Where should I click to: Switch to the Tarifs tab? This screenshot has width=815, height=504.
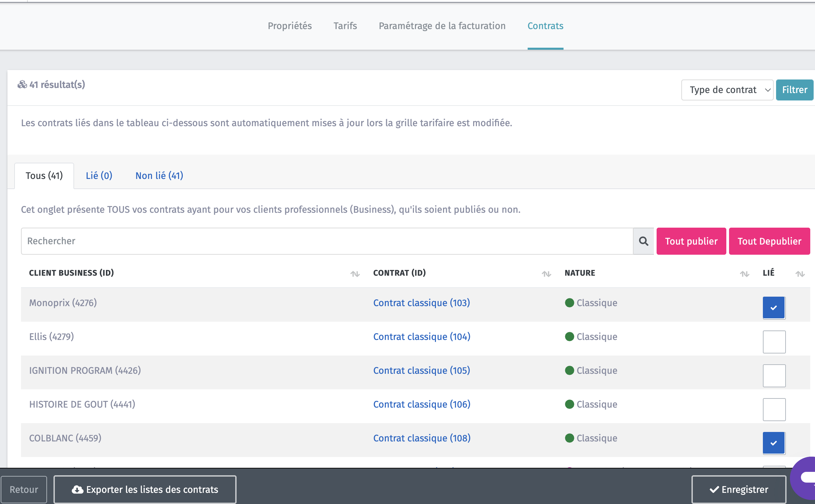tap(345, 26)
